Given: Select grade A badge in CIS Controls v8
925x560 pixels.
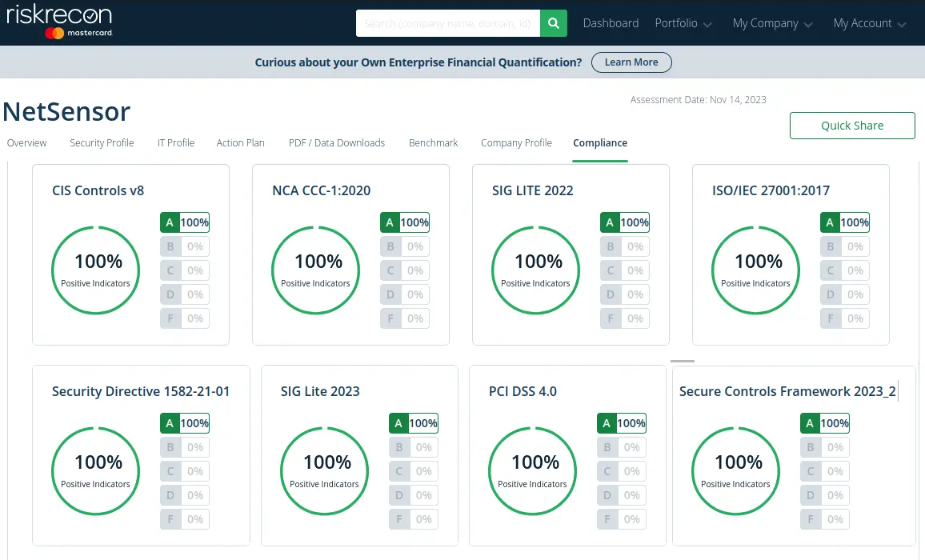Looking at the screenshot, I should pyautogui.click(x=185, y=222).
